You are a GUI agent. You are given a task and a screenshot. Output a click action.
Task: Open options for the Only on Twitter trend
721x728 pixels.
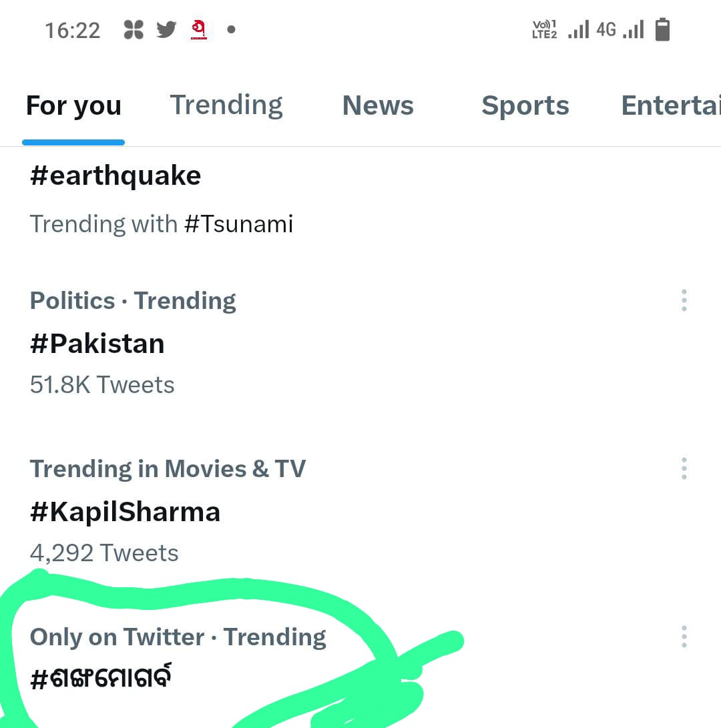tap(684, 637)
